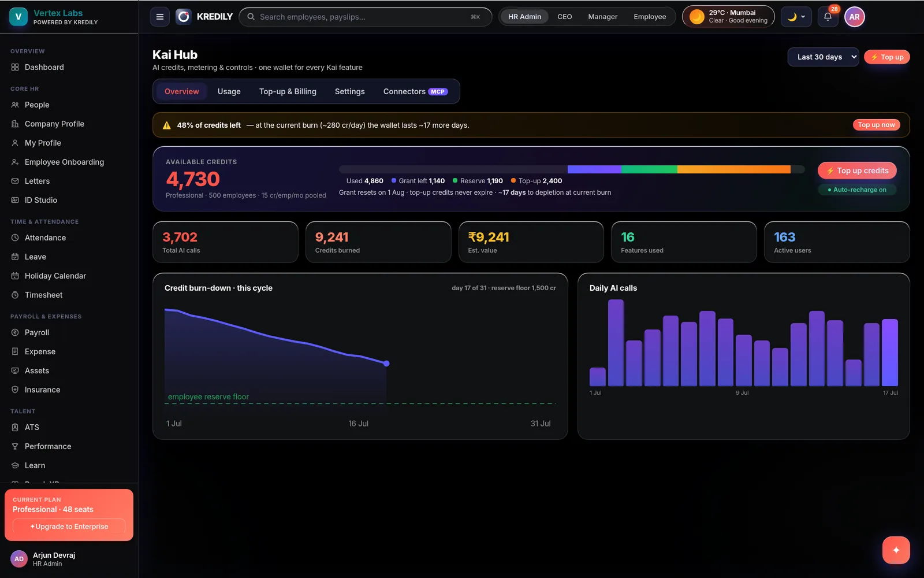Click the Kredily logo icon

[184, 17]
